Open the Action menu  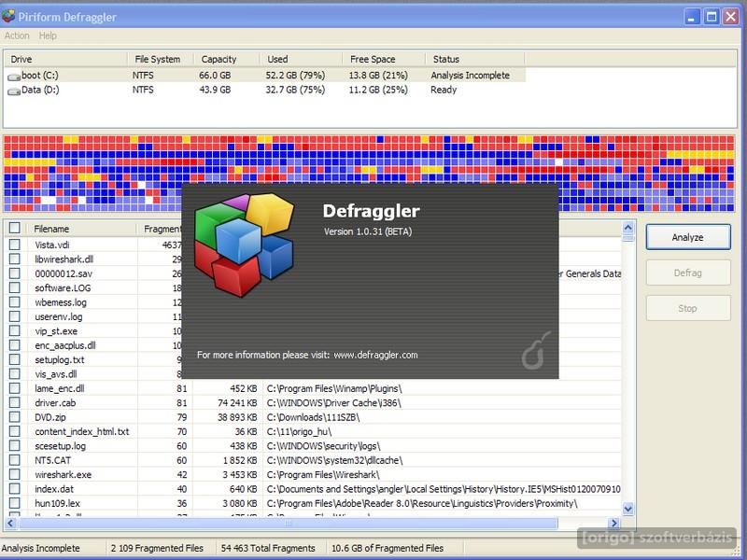tap(17, 35)
